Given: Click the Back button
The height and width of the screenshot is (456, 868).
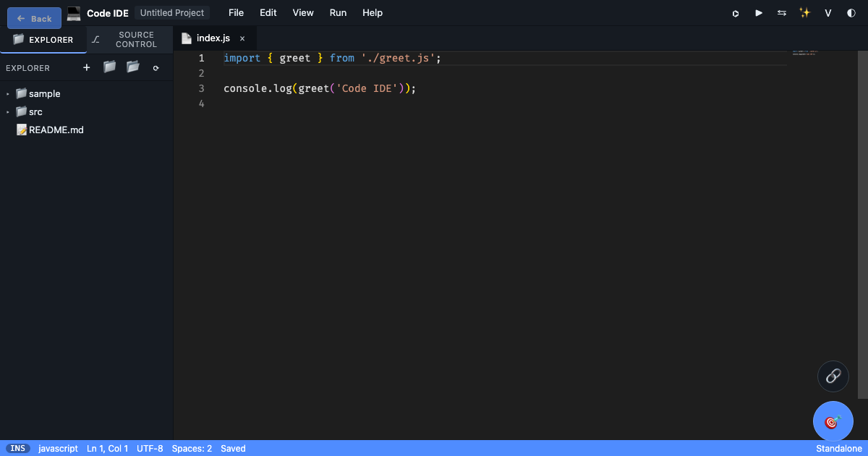Looking at the screenshot, I should [x=34, y=18].
